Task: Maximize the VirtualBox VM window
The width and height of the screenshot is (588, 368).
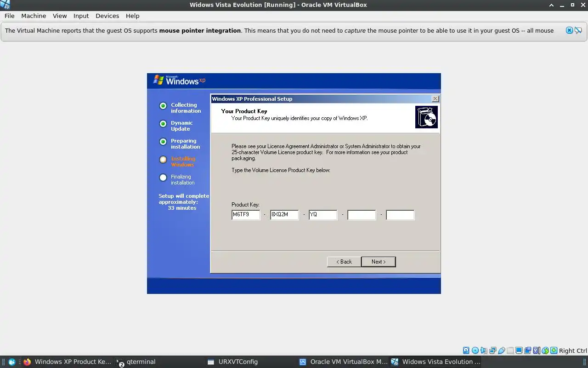Action: click(x=572, y=5)
